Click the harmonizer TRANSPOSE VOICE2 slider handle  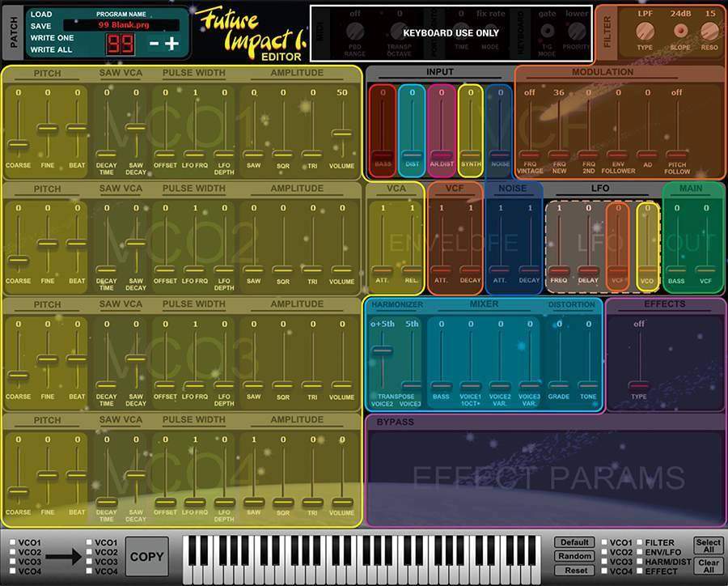click(382, 350)
